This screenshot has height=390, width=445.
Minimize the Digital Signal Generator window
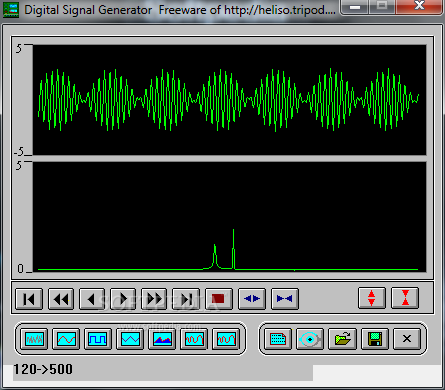[355, 7]
